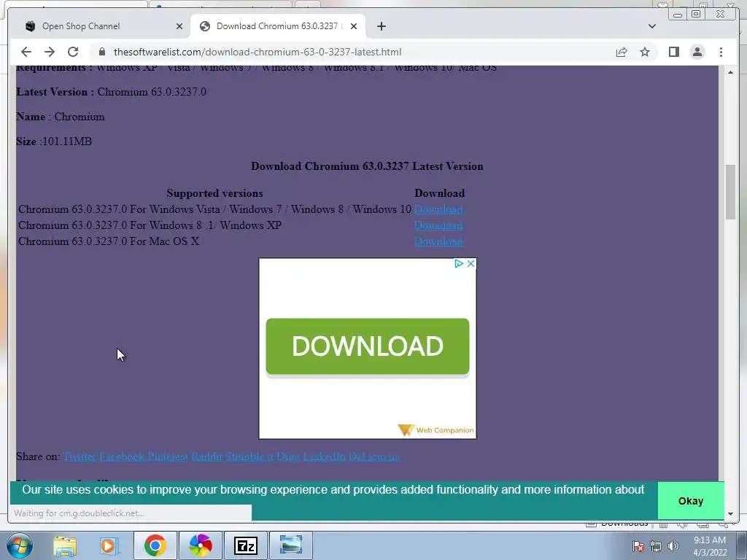Click the green DOWNLOAD ad button
The width and height of the screenshot is (747, 560).
coord(368,346)
